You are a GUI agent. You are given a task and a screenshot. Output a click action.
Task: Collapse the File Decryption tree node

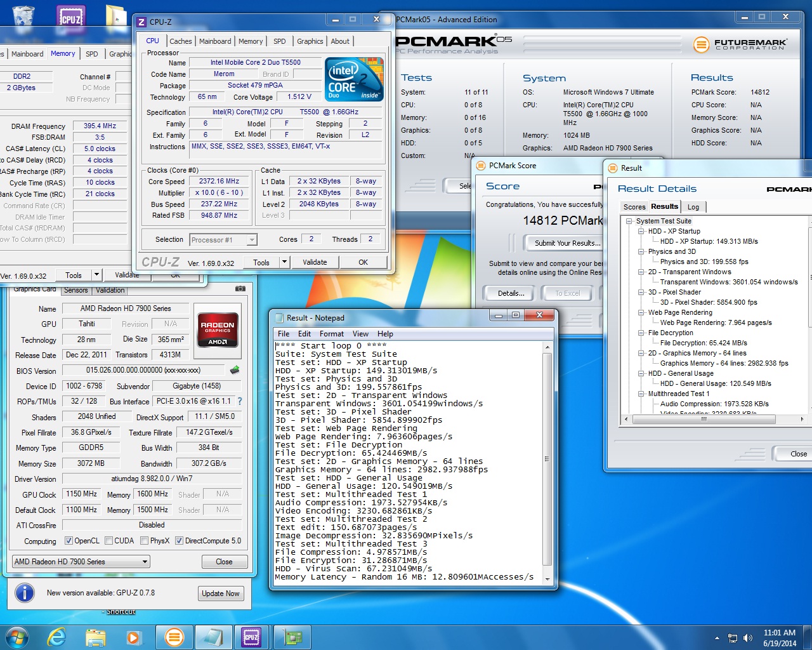coord(641,333)
